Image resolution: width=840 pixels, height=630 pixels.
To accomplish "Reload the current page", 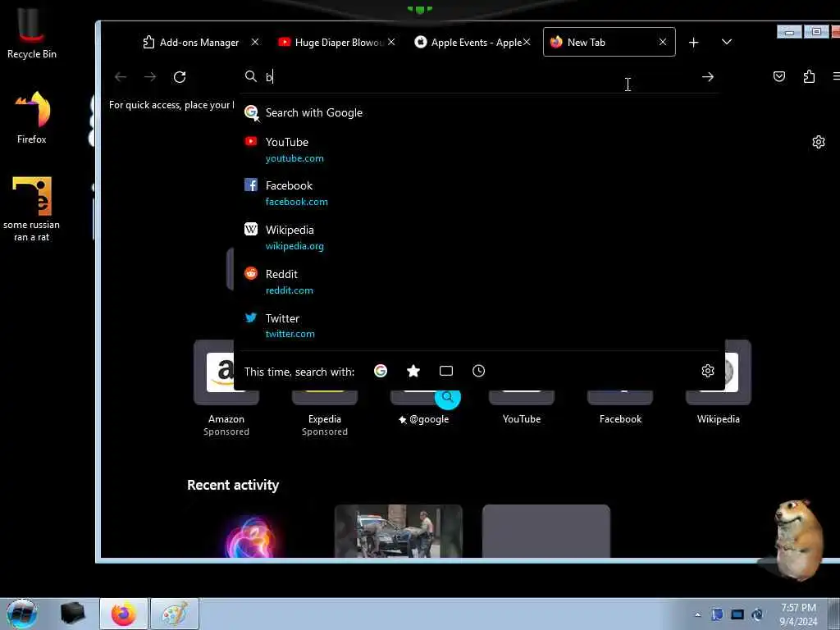I will pyautogui.click(x=180, y=77).
